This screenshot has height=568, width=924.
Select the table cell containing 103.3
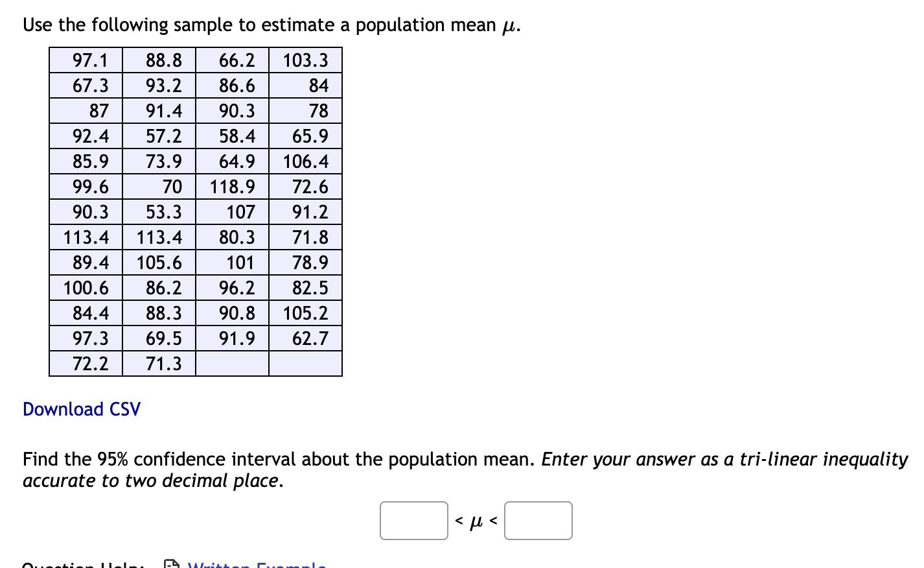[305, 60]
